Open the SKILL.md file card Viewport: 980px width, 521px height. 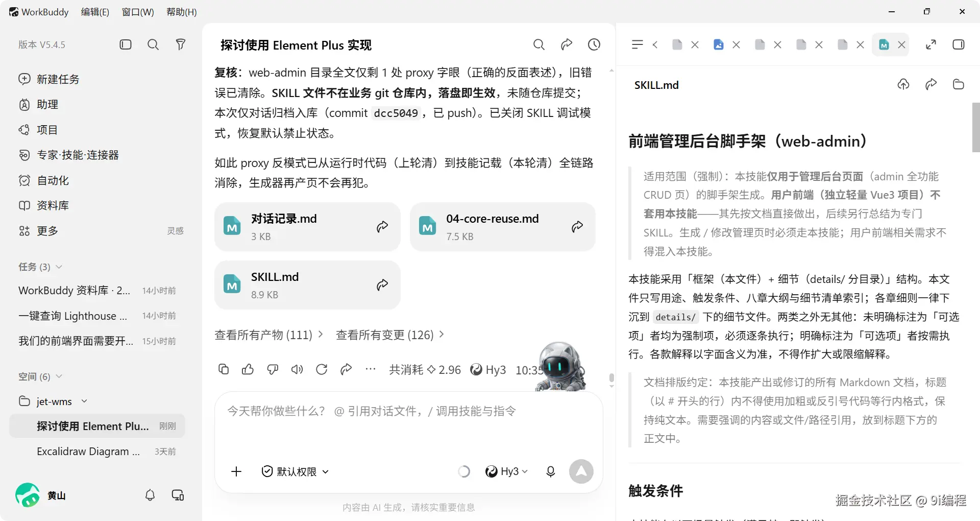[307, 285]
